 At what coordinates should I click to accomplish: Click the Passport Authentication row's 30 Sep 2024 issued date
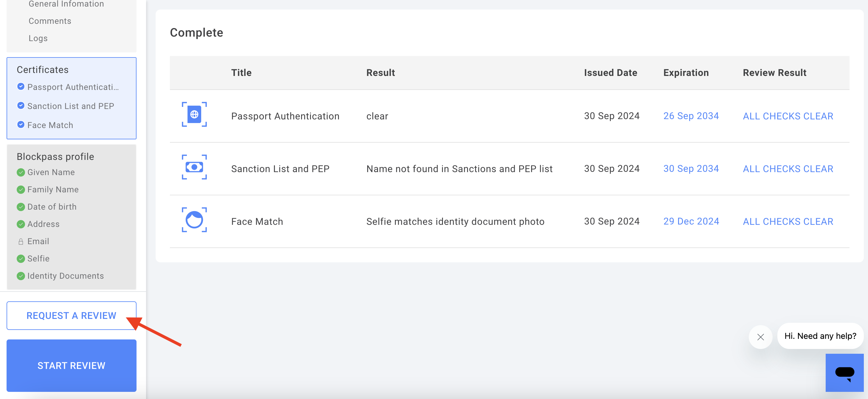[x=612, y=116]
